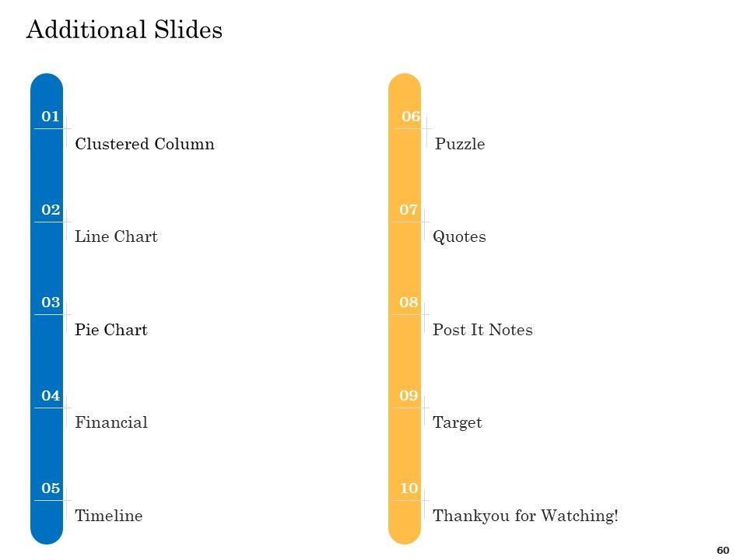Click the Financial list item
747x560 pixels.
point(110,422)
